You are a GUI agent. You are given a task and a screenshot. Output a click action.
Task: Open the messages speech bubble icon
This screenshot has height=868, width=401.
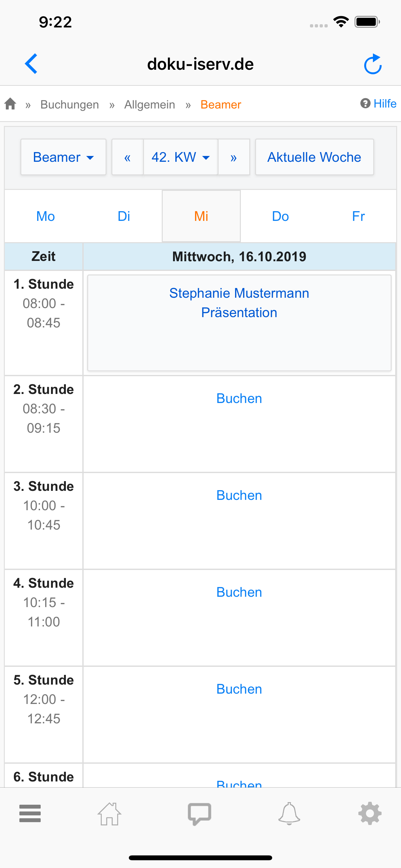click(x=200, y=813)
